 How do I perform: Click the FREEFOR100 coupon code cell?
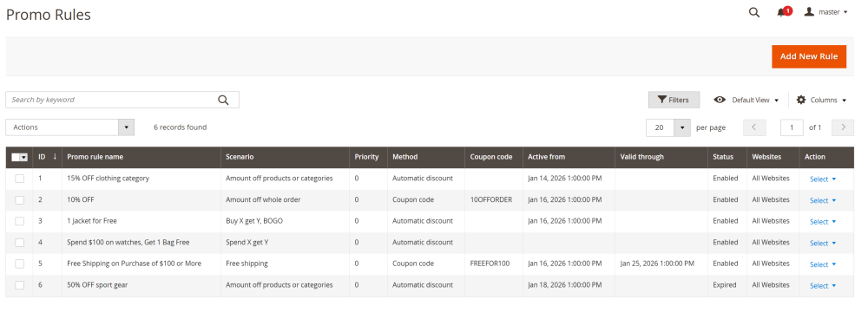(x=490, y=264)
